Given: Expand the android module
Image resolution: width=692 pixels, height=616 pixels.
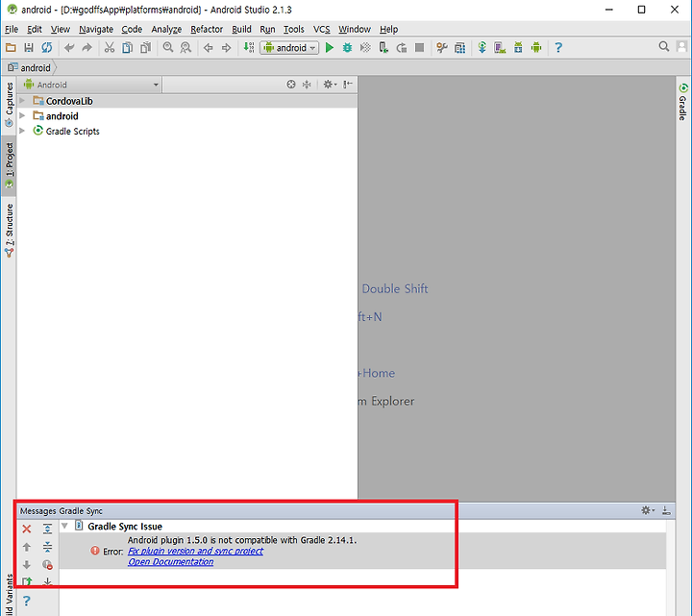Looking at the screenshot, I should click(22, 115).
